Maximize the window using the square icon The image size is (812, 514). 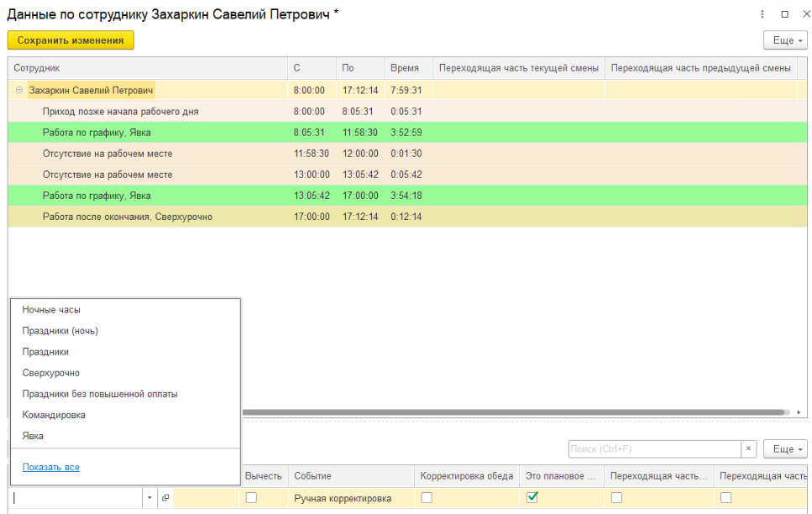tap(784, 14)
